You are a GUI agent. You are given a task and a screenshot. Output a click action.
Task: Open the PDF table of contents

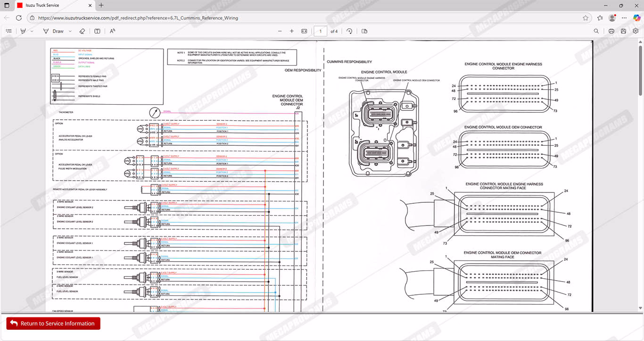pyautogui.click(x=8, y=31)
